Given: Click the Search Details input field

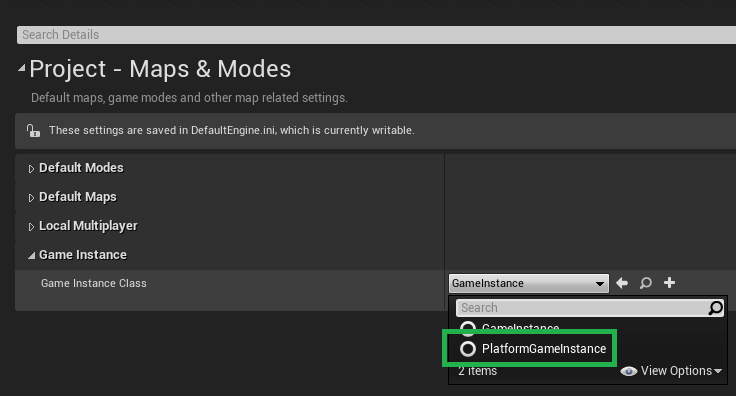Looking at the screenshot, I should point(376,35).
